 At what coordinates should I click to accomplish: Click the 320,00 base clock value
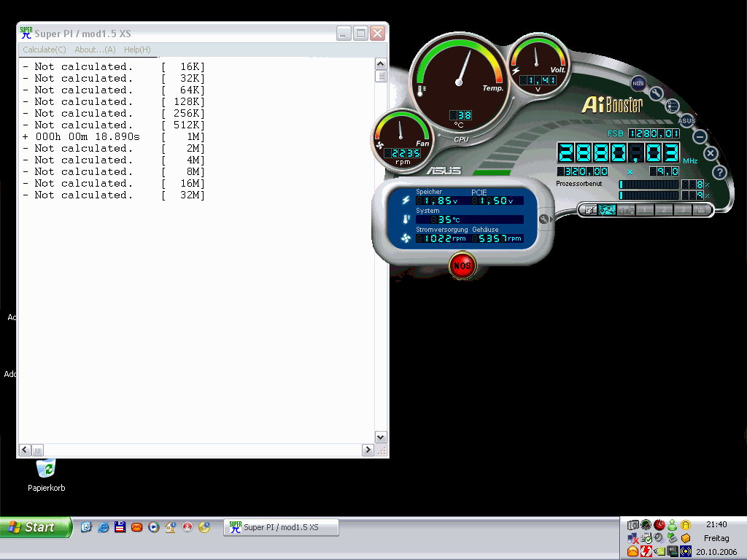coord(583,171)
